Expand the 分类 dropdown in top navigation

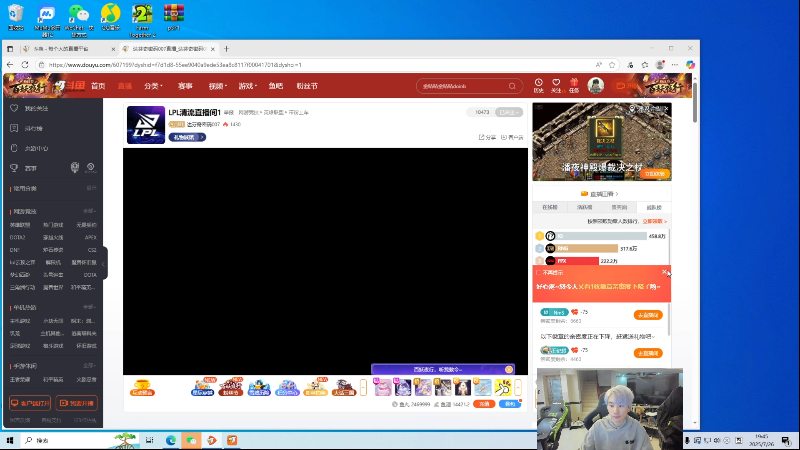(154, 86)
